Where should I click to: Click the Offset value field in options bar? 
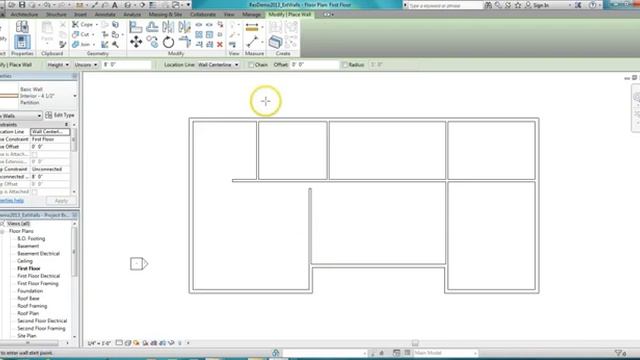(314, 65)
